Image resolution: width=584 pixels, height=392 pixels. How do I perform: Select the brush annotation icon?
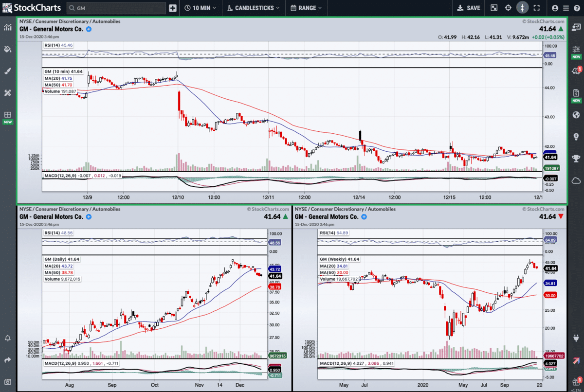[8, 71]
